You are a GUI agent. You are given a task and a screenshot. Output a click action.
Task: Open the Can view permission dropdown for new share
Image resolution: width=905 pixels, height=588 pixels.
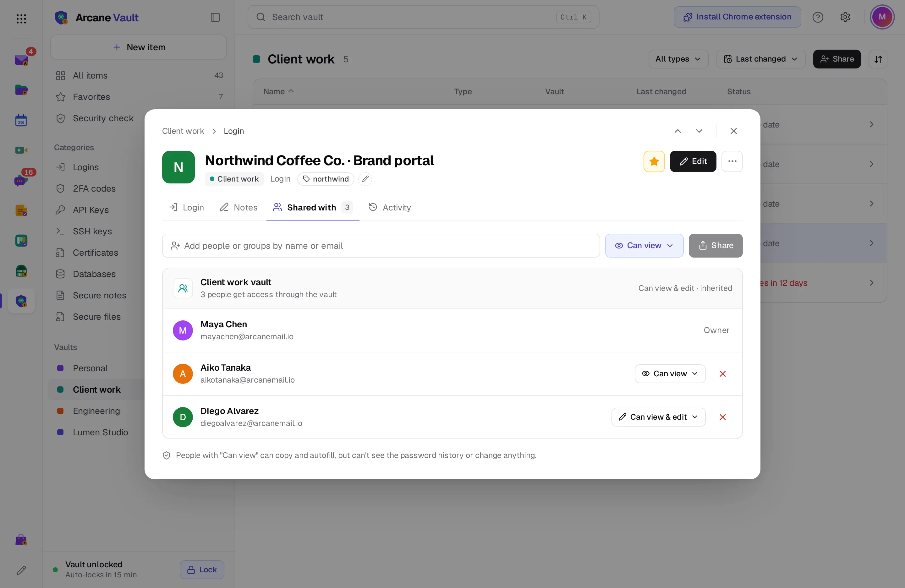tap(644, 246)
